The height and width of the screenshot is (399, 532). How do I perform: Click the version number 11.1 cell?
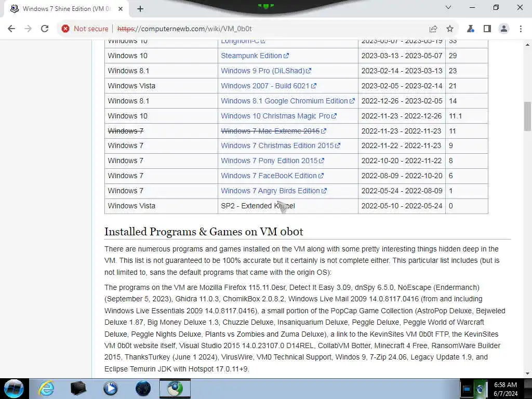tap(467, 116)
